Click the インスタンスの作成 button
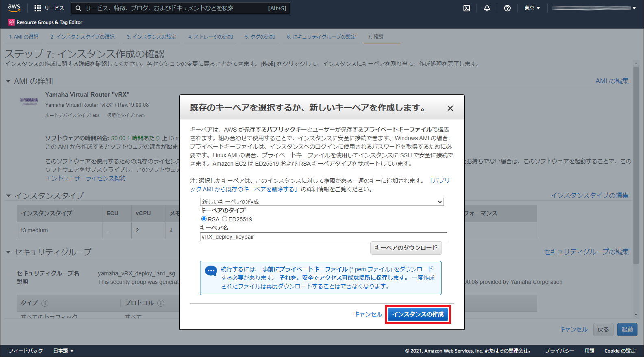 click(x=418, y=314)
